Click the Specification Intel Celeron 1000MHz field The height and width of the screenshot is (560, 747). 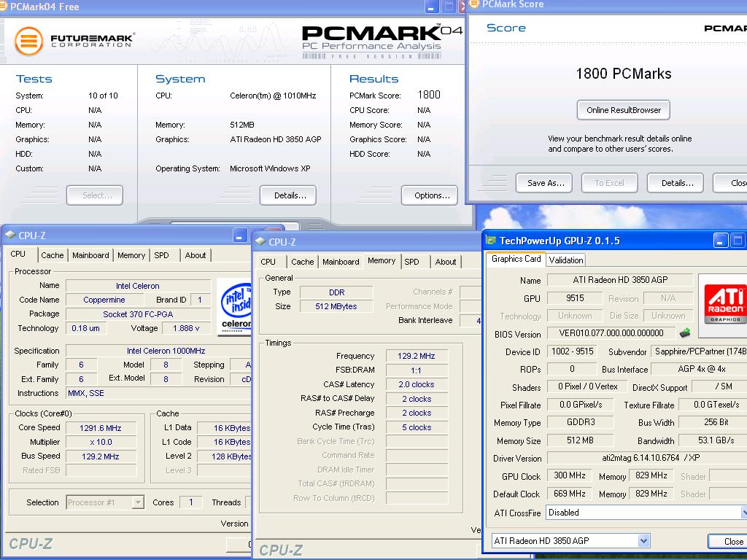[158, 351]
